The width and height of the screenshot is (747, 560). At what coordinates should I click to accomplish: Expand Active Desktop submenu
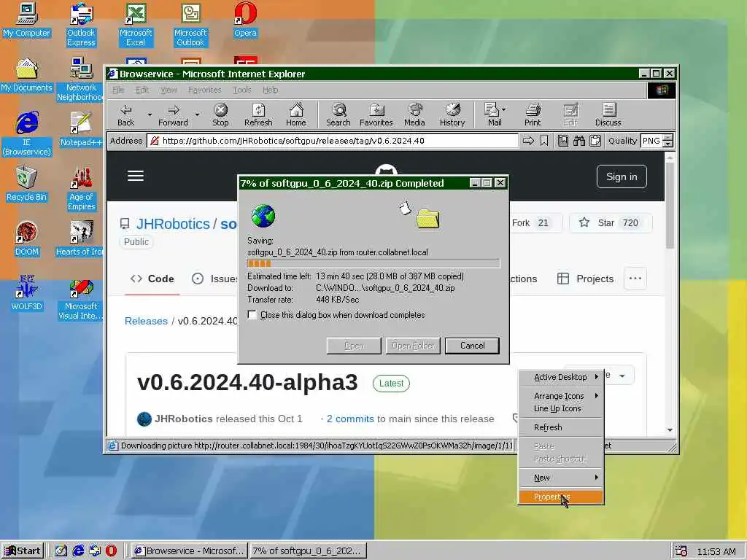tap(561, 377)
